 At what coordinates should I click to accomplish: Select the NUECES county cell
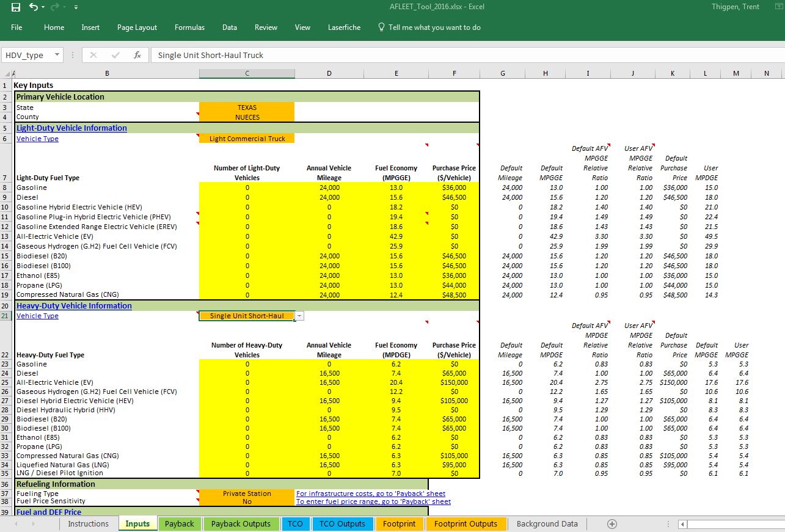point(247,117)
